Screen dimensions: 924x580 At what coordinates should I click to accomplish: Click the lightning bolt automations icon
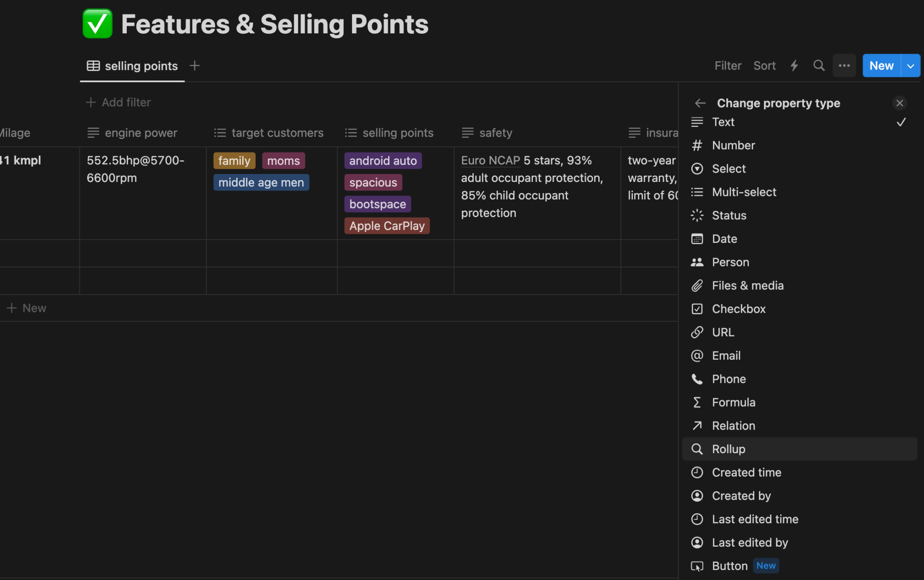pos(794,66)
